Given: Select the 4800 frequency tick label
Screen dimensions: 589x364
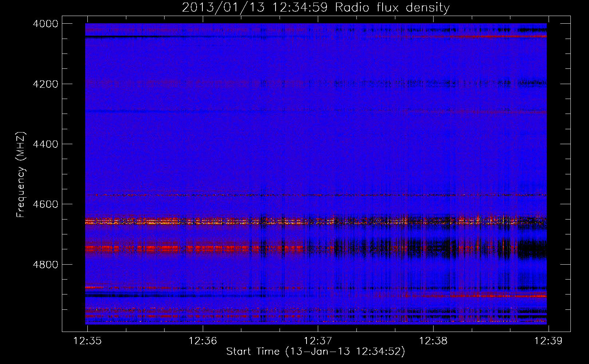Looking at the screenshot, I should click(x=46, y=265).
